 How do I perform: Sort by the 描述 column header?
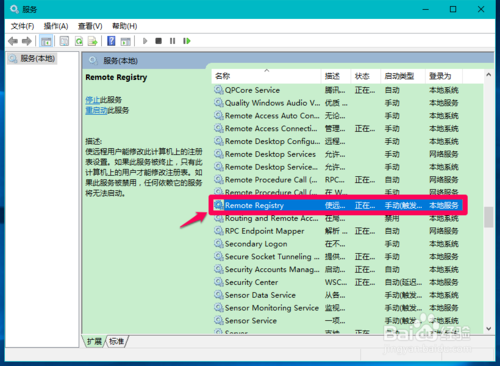(x=336, y=76)
